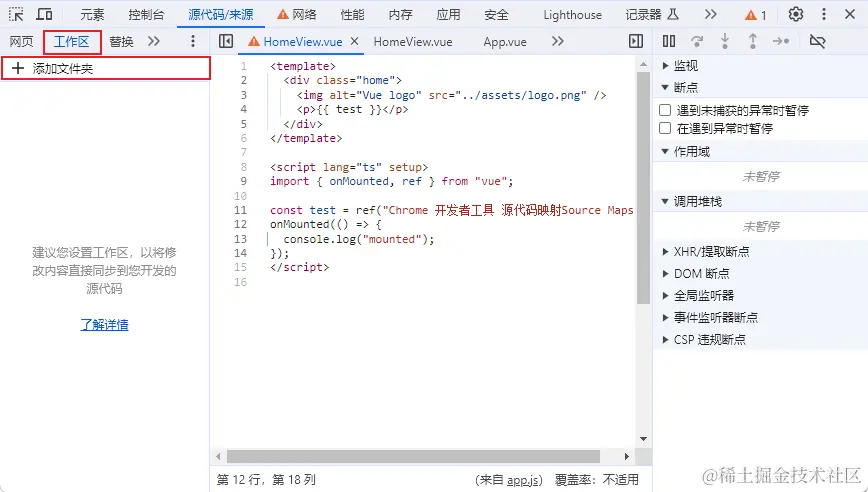Click scroll right arrow on horizontal scrollbar
868x492 pixels.
(x=627, y=457)
